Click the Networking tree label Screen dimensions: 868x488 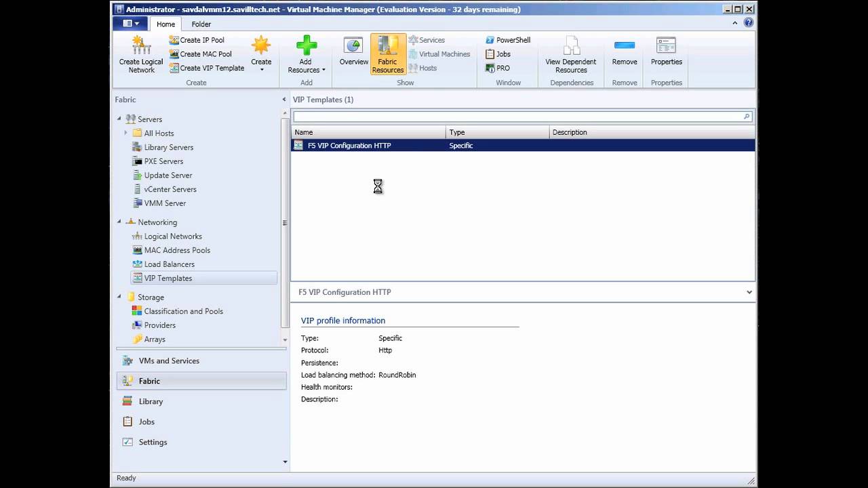157,222
